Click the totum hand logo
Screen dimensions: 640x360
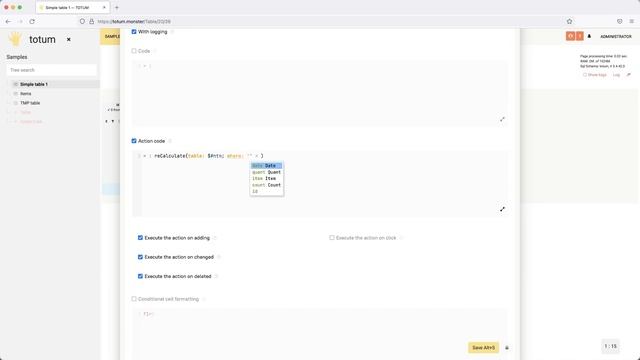pos(15,39)
